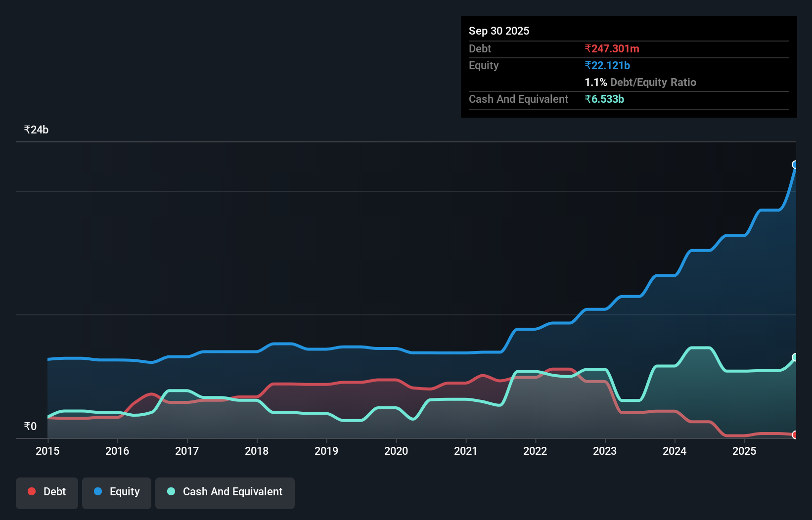This screenshot has height=520, width=812.
Task: Select the teal Cash endpoint marker on the chart
Action: 795,357
